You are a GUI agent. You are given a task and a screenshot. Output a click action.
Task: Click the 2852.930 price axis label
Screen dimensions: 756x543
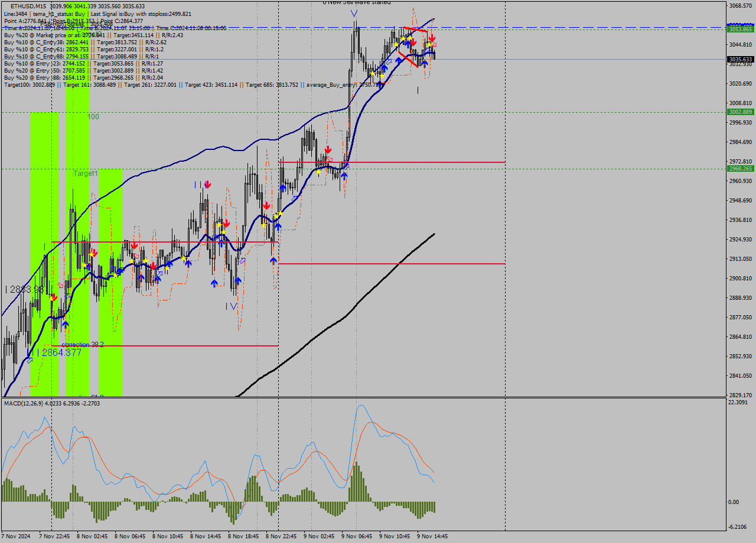point(740,356)
